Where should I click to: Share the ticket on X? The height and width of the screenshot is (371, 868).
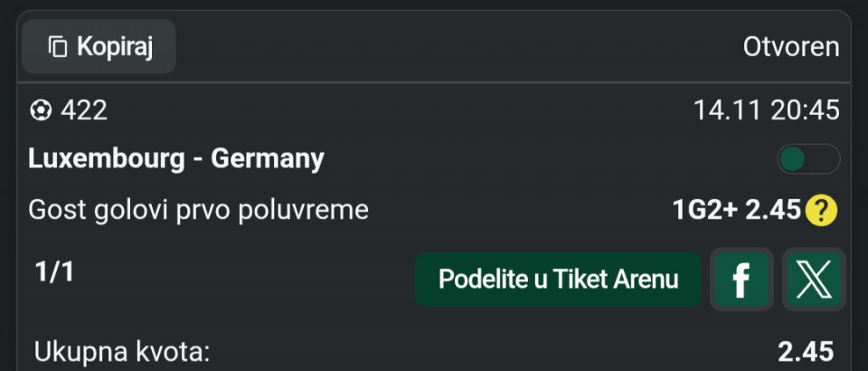814,280
